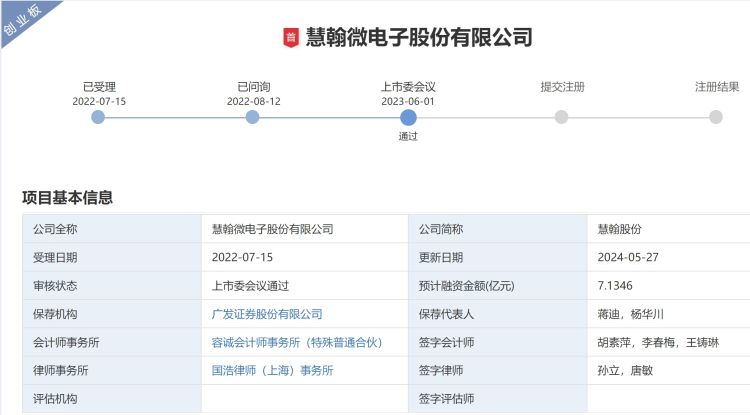
Task: Select the 已受理 timeline node dot
Action: tap(98, 117)
